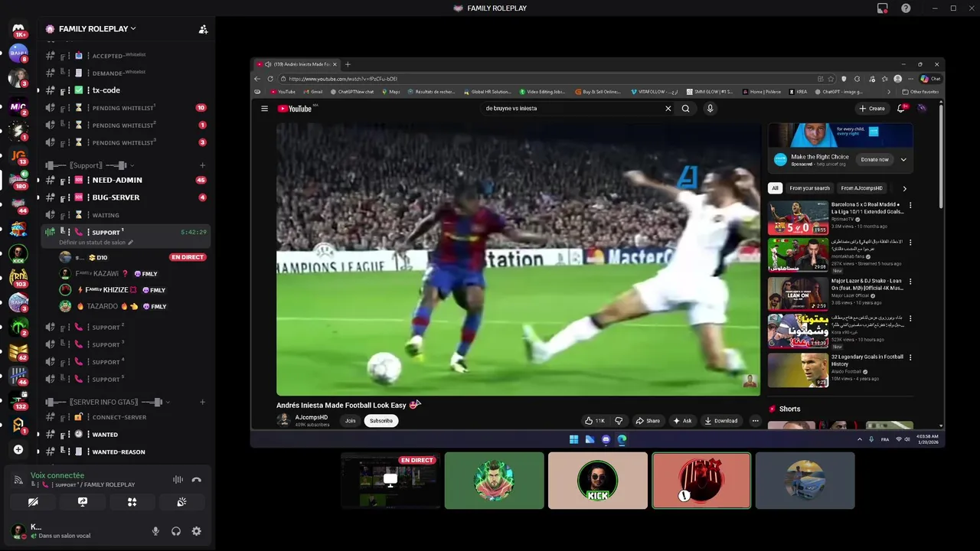Screen dimensions: 980x551
Task: Select the red highlighted participant tile
Action: coord(701,481)
